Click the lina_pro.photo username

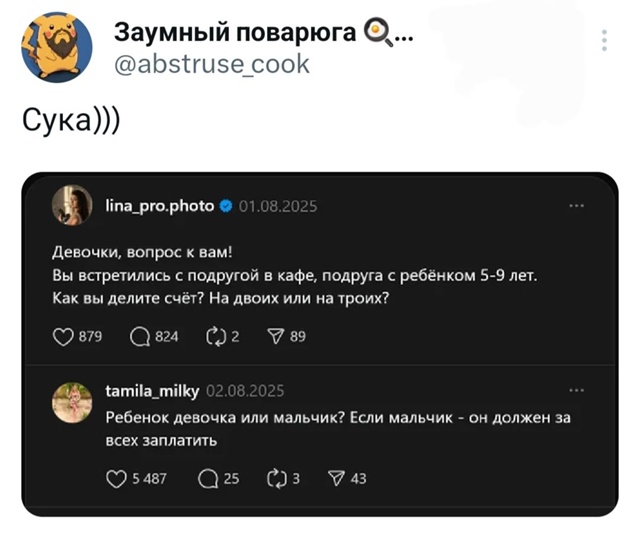[x=159, y=206]
